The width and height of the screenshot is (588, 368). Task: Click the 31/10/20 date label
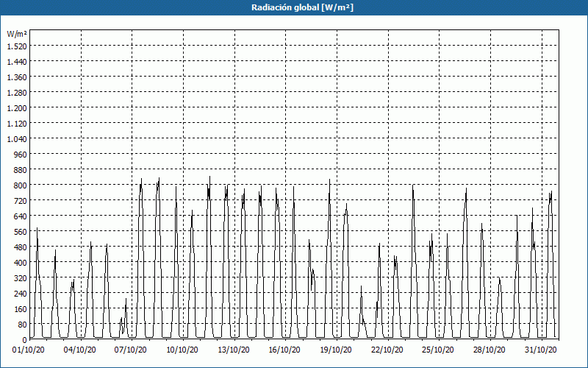541,350
